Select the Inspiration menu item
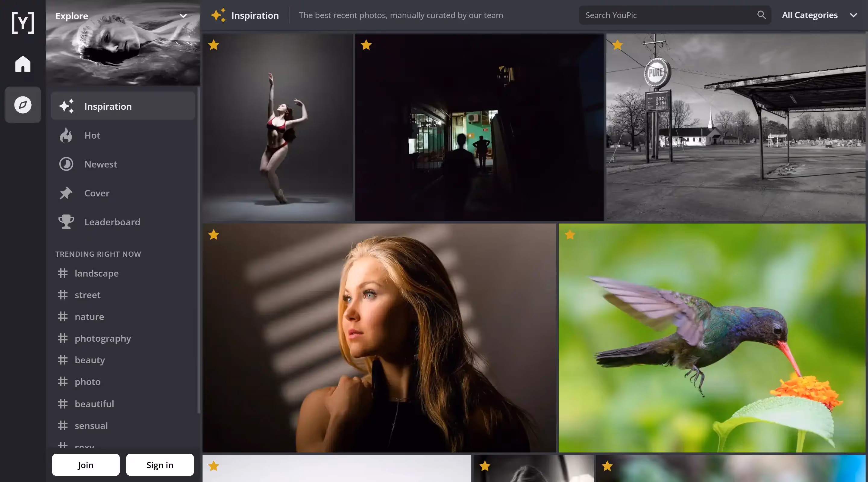 [123, 106]
